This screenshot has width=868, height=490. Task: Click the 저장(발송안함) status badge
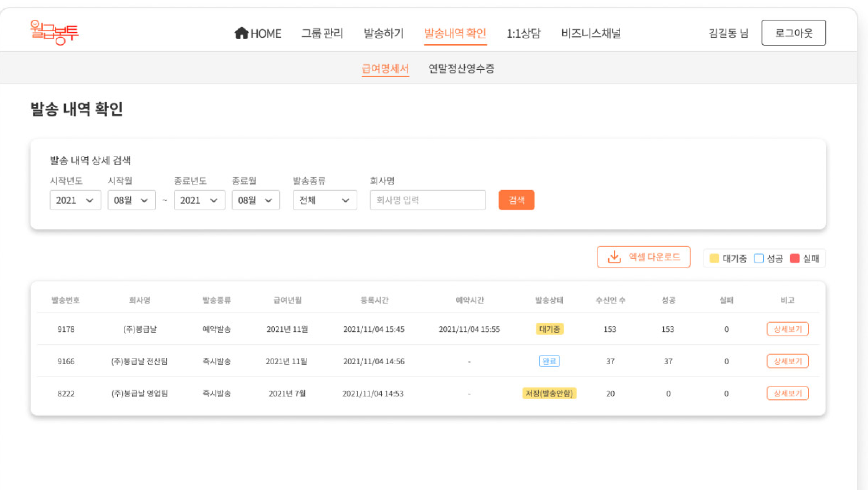[550, 393]
